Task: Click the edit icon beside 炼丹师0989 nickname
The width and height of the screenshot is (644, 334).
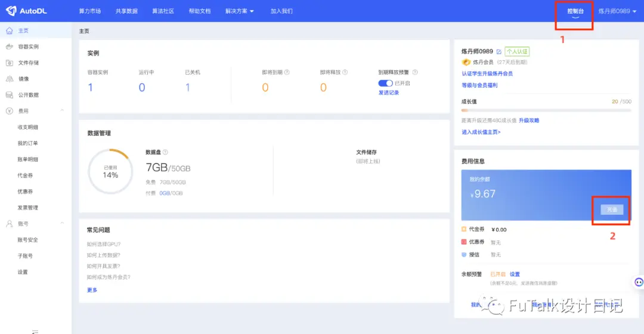Action: point(499,52)
